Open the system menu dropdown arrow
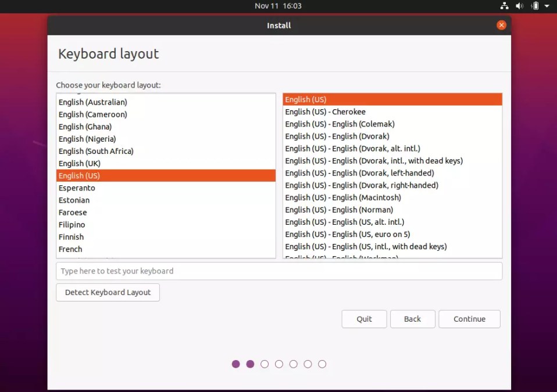The height and width of the screenshot is (392, 557). tap(547, 6)
